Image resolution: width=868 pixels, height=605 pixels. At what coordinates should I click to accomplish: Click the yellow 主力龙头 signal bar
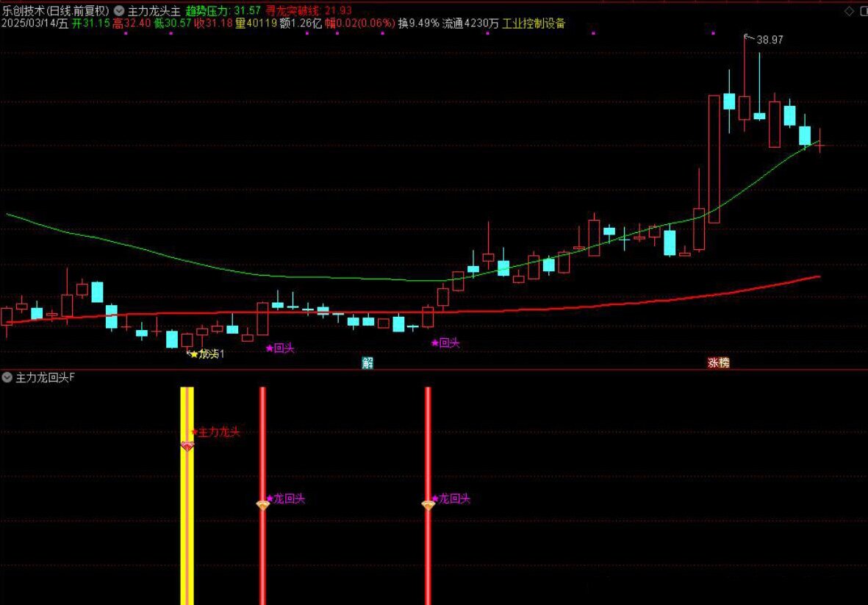pyautogui.click(x=187, y=496)
